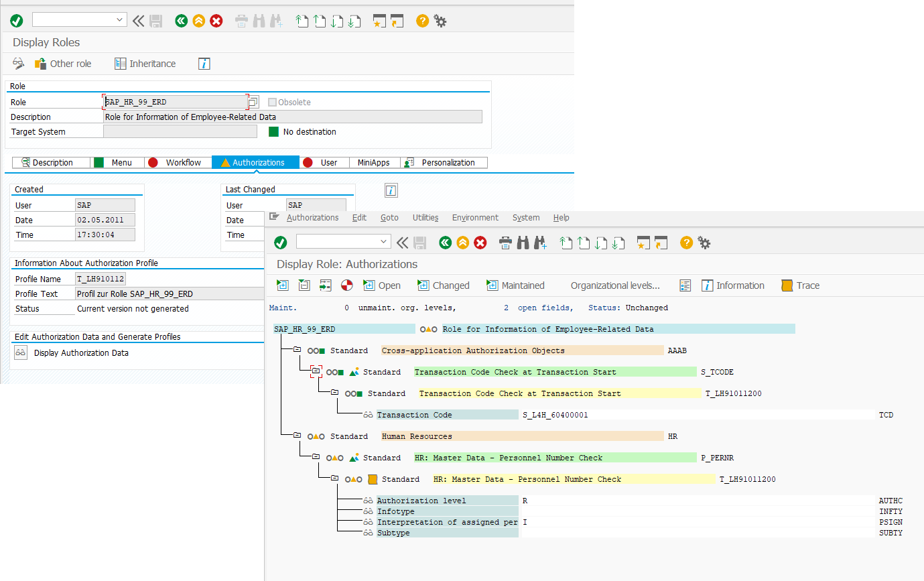Click orange Exit button in Authorizations window

tap(462, 243)
